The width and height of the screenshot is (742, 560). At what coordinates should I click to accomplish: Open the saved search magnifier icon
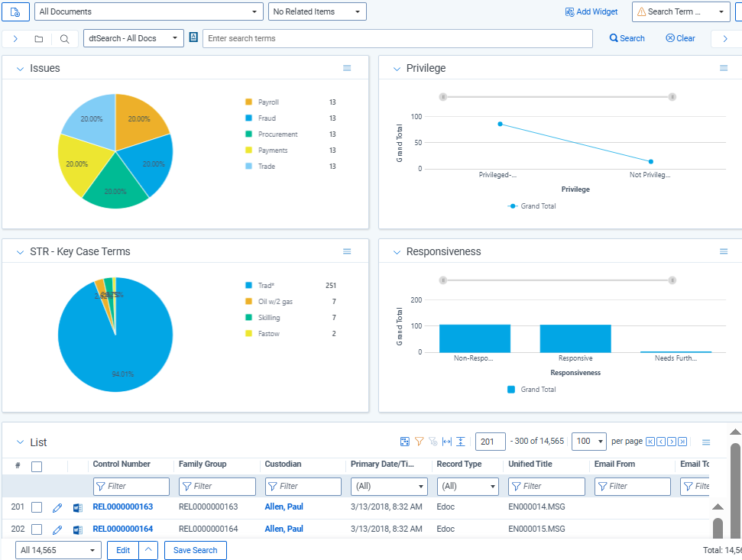(65, 39)
